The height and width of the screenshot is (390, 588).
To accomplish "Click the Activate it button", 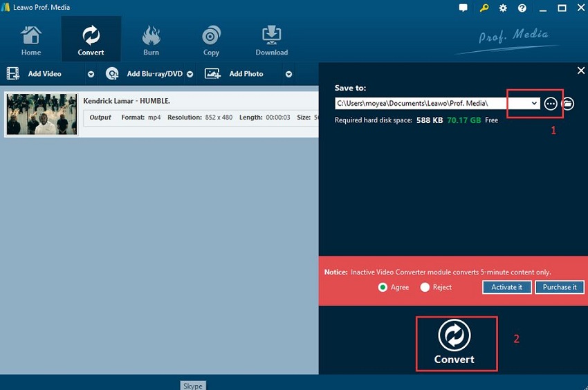I will (506, 287).
